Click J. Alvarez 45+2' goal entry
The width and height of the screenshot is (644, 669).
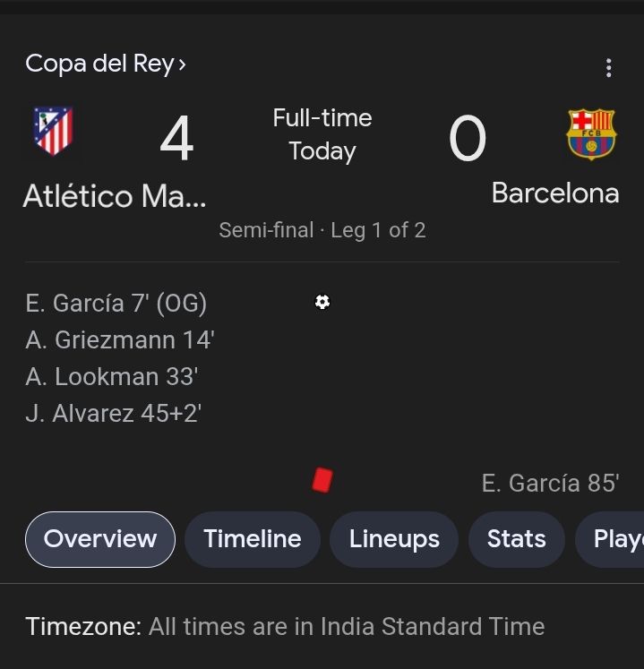click(x=114, y=414)
